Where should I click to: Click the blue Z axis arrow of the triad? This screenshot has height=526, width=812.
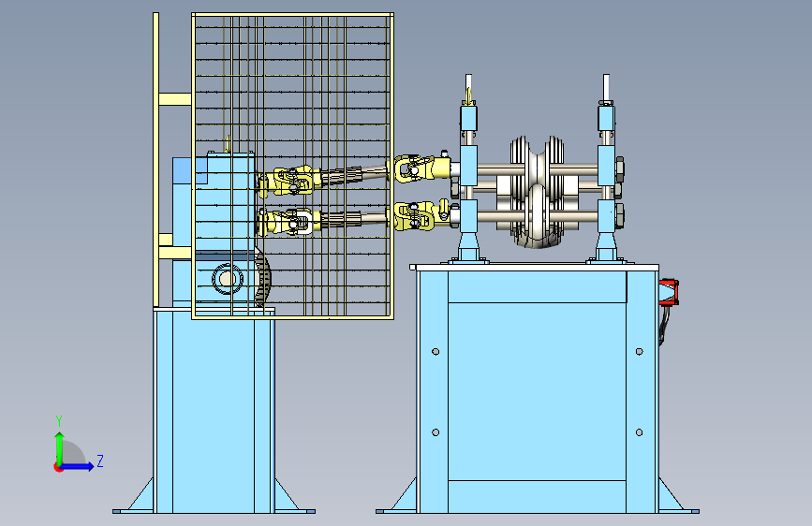(x=78, y=466)
